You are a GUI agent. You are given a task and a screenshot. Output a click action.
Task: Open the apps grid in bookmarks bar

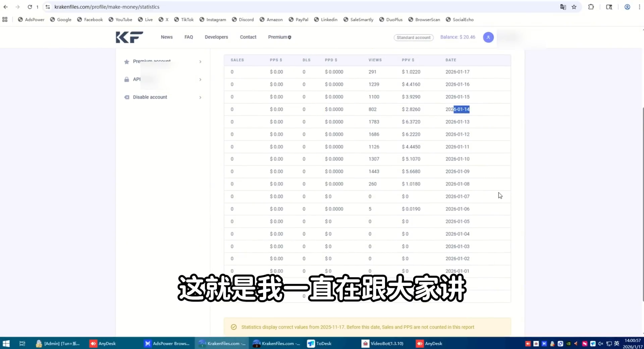pos(5,19)
